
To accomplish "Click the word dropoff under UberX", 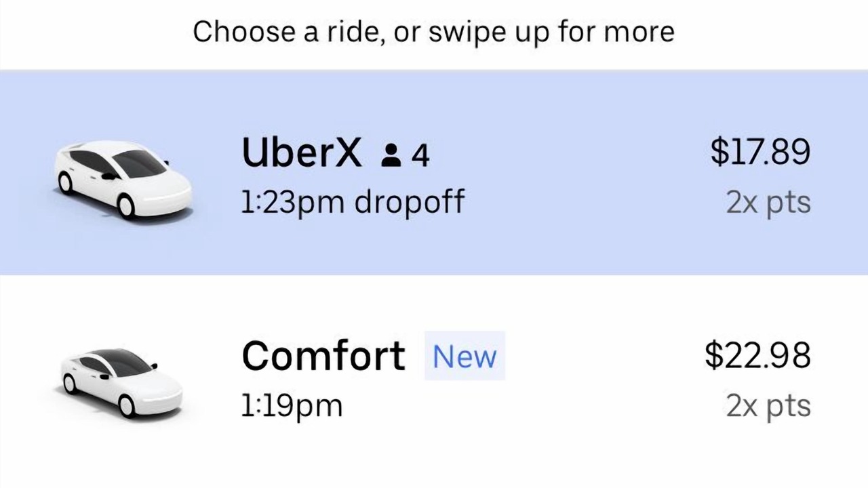I will [x=409, y=201].
